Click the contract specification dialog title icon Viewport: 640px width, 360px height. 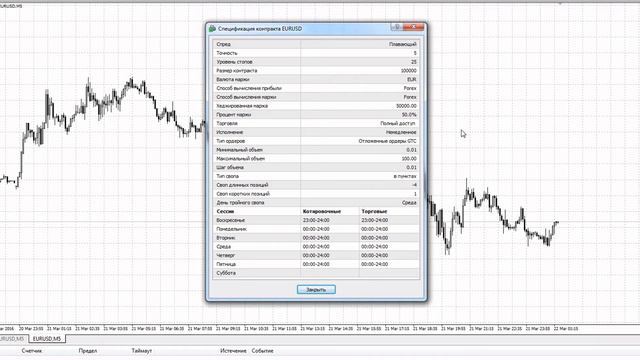pos(212,29)
